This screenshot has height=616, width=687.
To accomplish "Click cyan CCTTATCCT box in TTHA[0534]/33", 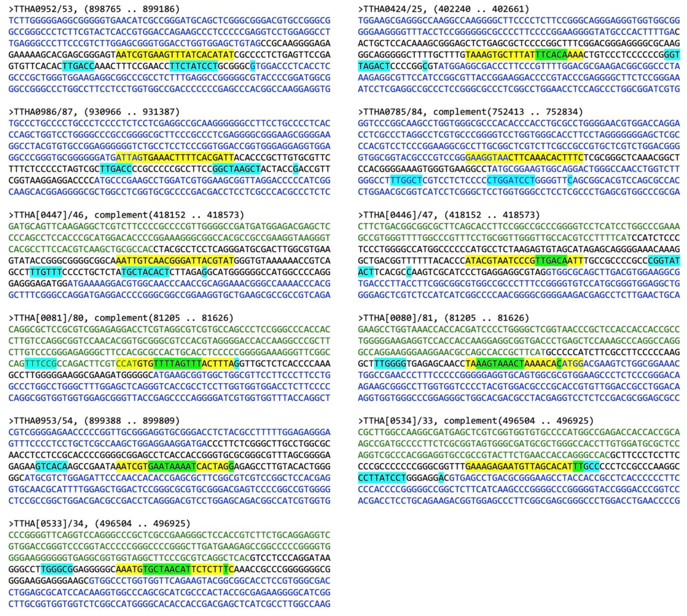I will click(x=382, y=478).
